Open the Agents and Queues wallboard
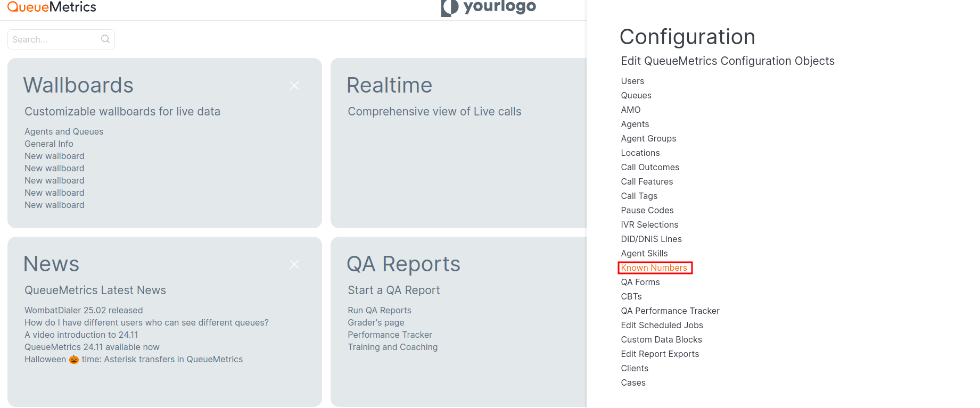 click(64, 131)
